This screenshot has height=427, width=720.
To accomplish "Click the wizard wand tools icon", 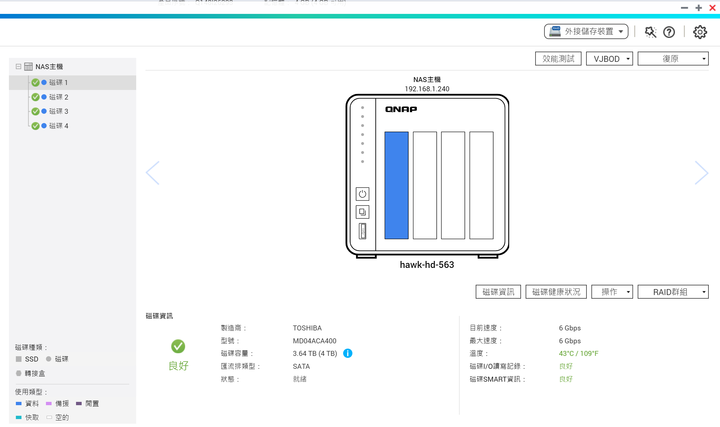I will 650,32.
